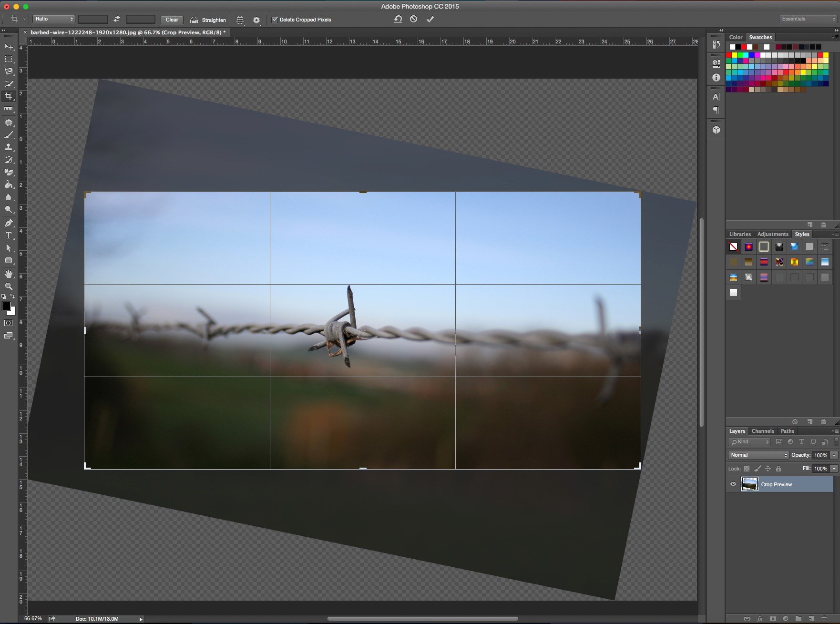This screenshot has height=624, width=840.
Task: Switch to the Channels tab
Action: [763, 431]
